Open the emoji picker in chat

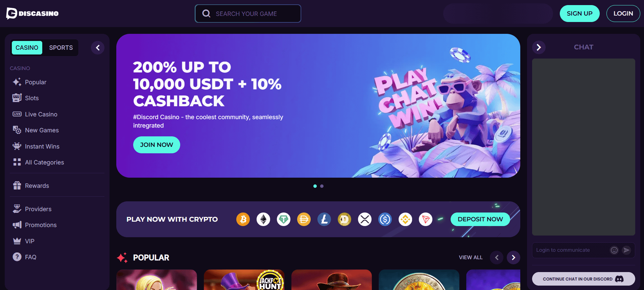point(614,250)
